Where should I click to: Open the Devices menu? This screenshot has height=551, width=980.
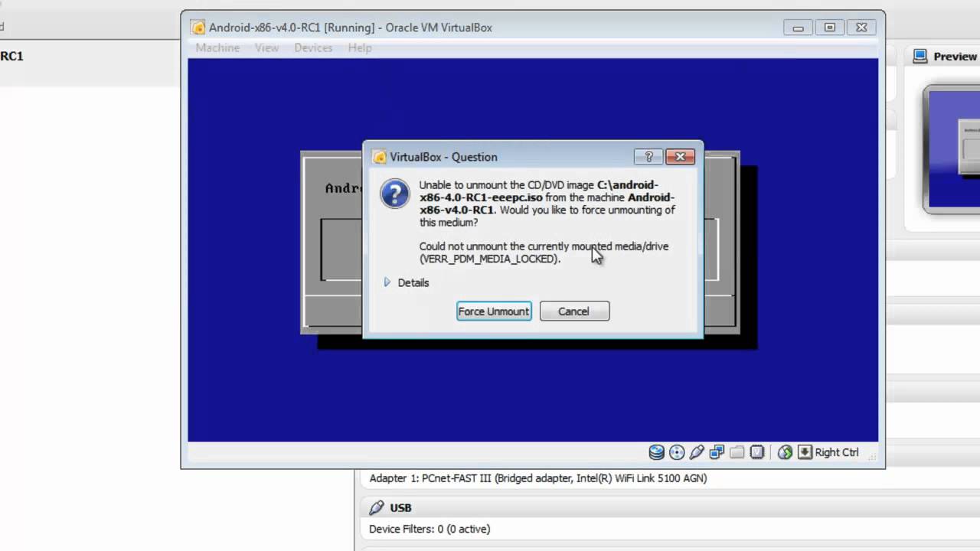point(313,47)
